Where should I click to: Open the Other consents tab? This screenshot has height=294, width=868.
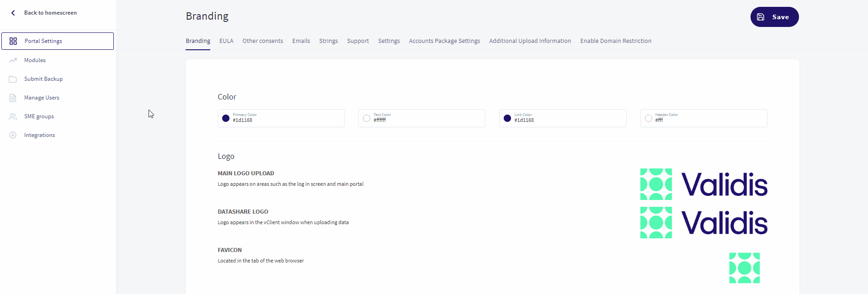click(x=263, y=41)
